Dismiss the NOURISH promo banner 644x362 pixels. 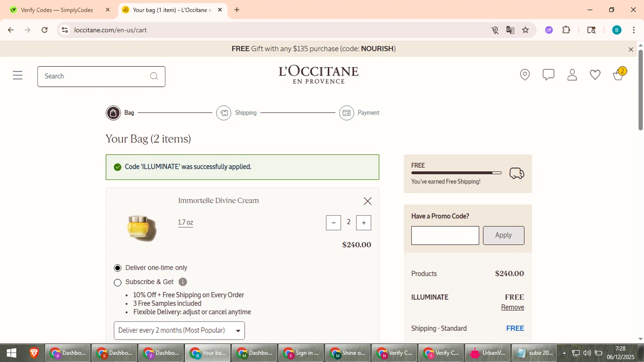[631, 49]
